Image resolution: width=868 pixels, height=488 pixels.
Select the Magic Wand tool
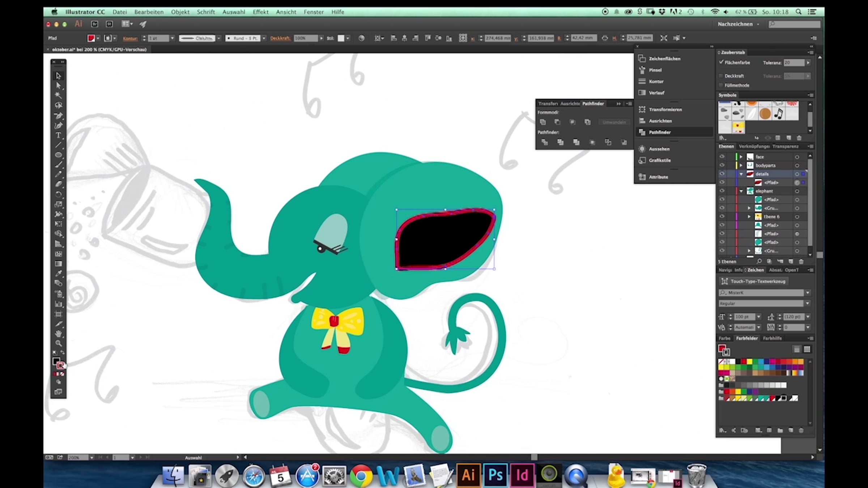(x=58, y=95)
